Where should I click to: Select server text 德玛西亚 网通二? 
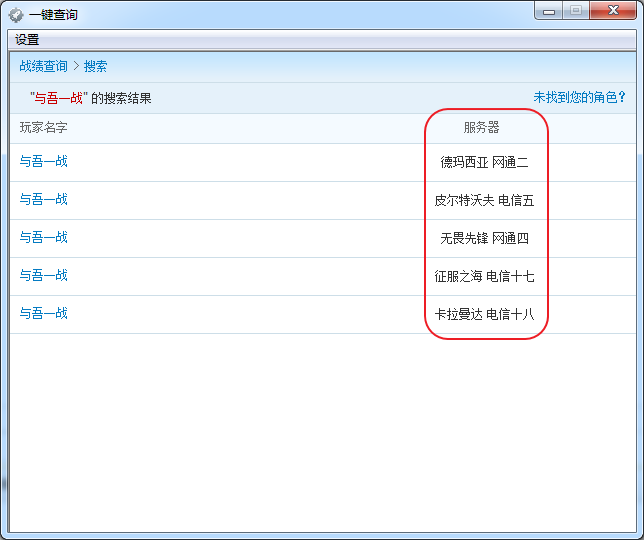[484, 163]
